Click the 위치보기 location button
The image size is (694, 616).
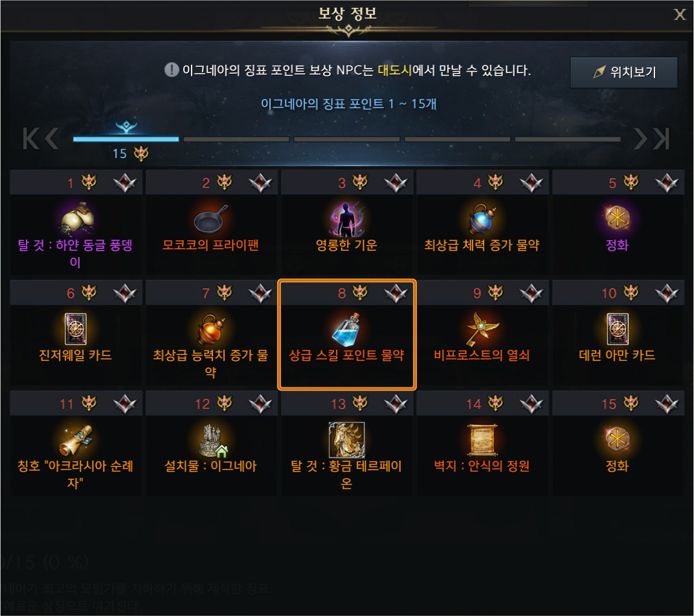point(623,72)
